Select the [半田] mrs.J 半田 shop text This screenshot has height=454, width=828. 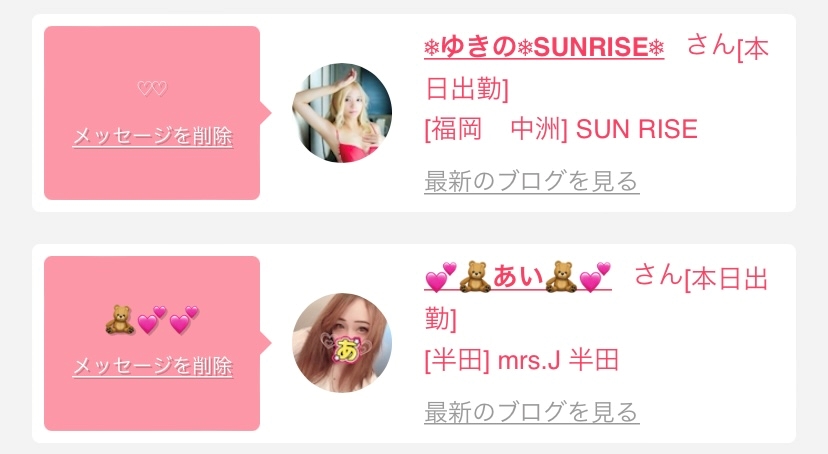tap(522, 360)
